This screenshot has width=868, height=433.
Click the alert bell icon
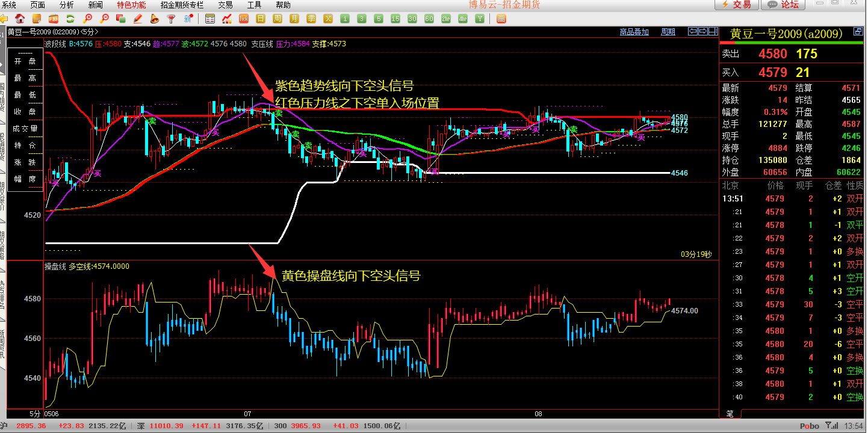[x=155, y=19]
